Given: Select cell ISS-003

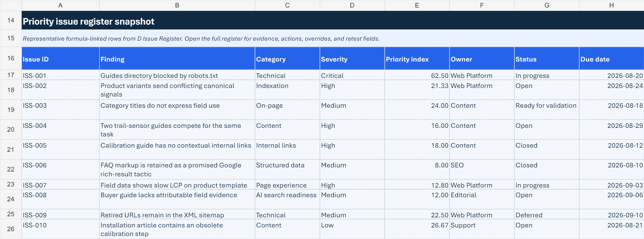Looking at the screenshot, I should [x=60, y=110].
